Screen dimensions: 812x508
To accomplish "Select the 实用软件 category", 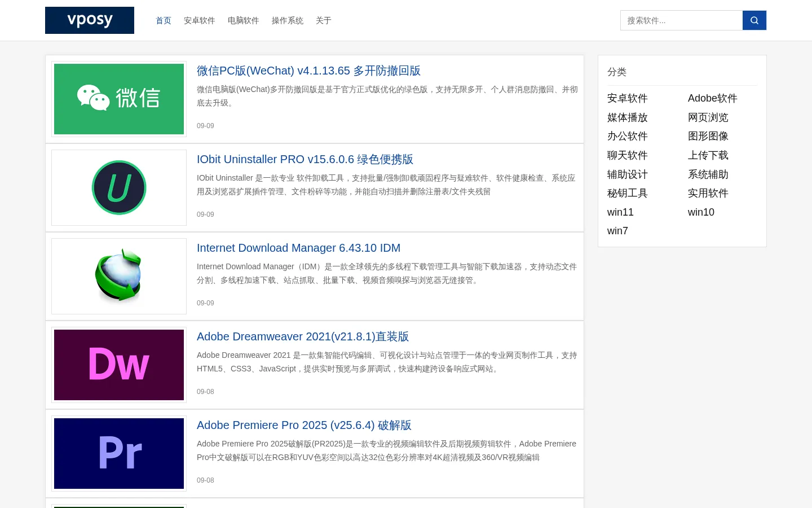I will [x=708, y=193].
